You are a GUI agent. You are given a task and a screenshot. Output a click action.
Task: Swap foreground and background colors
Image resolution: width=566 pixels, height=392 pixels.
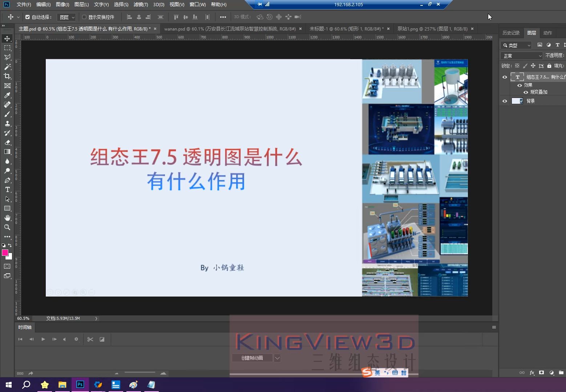[10, 245]
